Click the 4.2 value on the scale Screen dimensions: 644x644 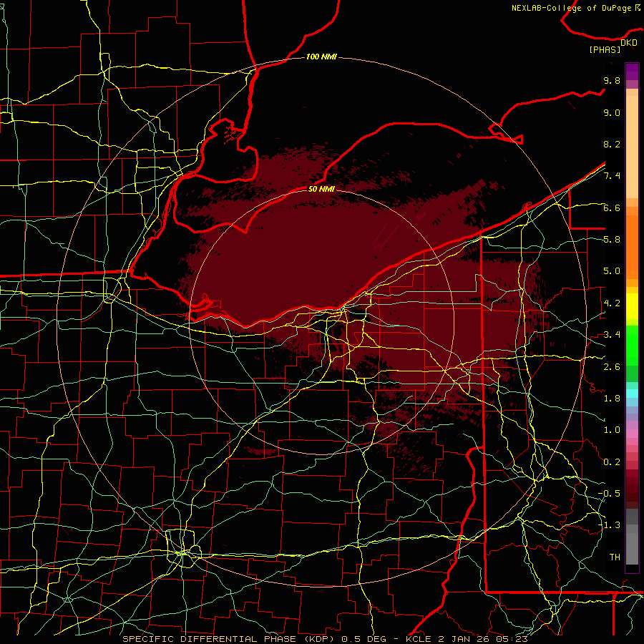coord(612,303)
